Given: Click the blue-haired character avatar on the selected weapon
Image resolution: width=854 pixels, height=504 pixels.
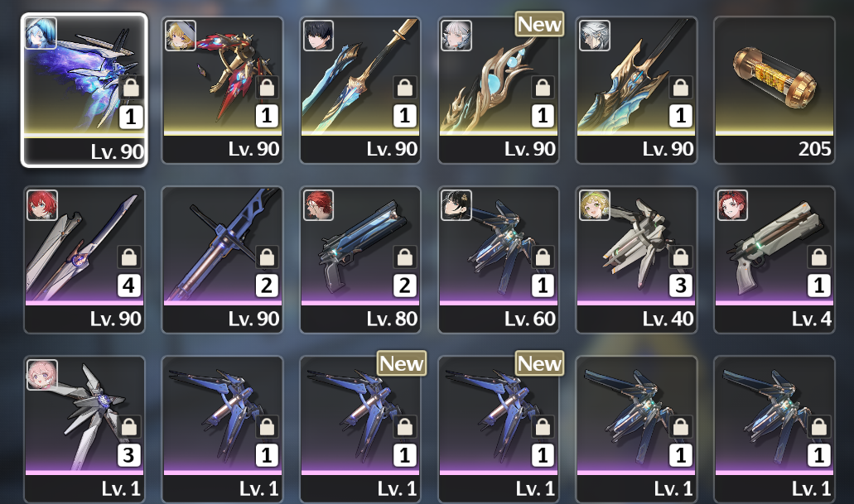Looking at the screenshot, I should point(41,32).
